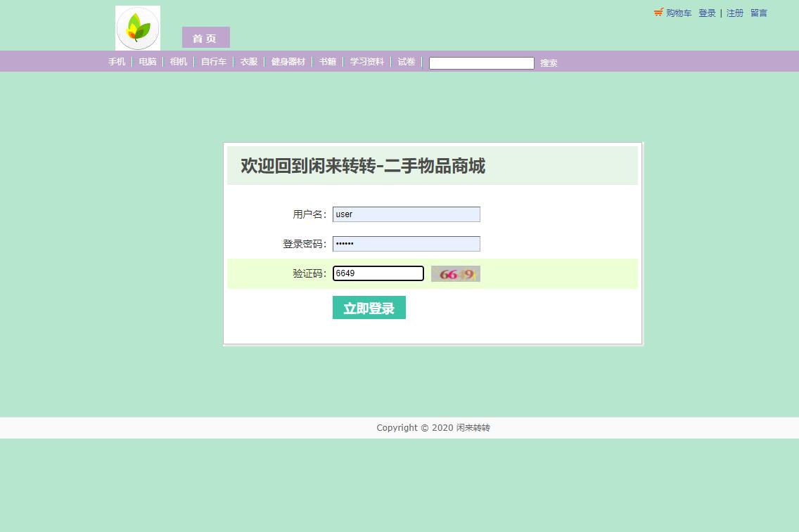Click inside the 用户名 username field
The height and width of the screenshot is (532, 799).
(x=406, y=214)
